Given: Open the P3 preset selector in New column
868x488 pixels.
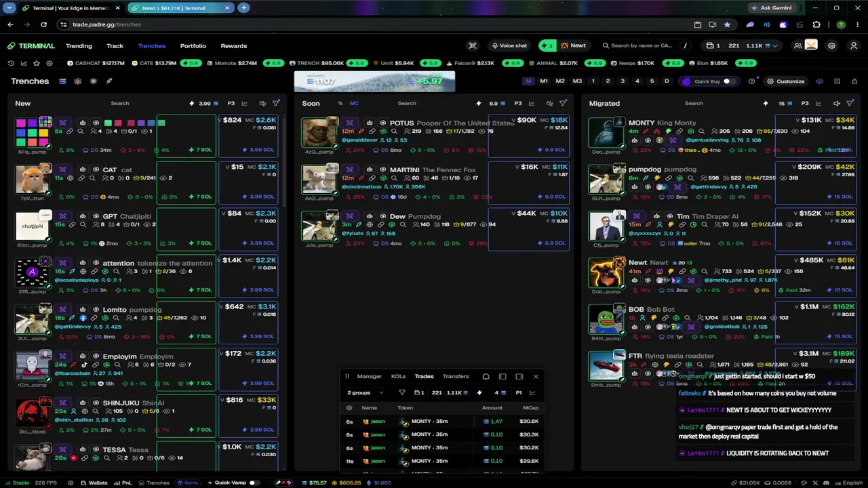Looking at the screenshot, I should [231, 104].
